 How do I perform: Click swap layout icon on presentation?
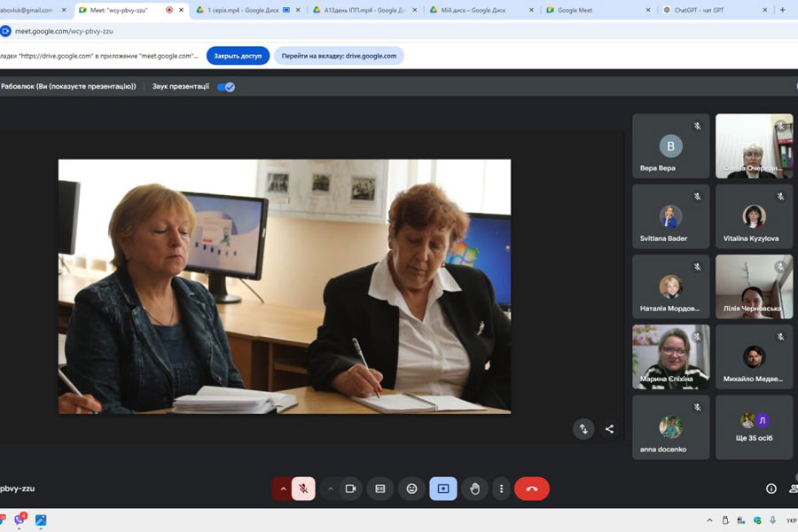583,429
